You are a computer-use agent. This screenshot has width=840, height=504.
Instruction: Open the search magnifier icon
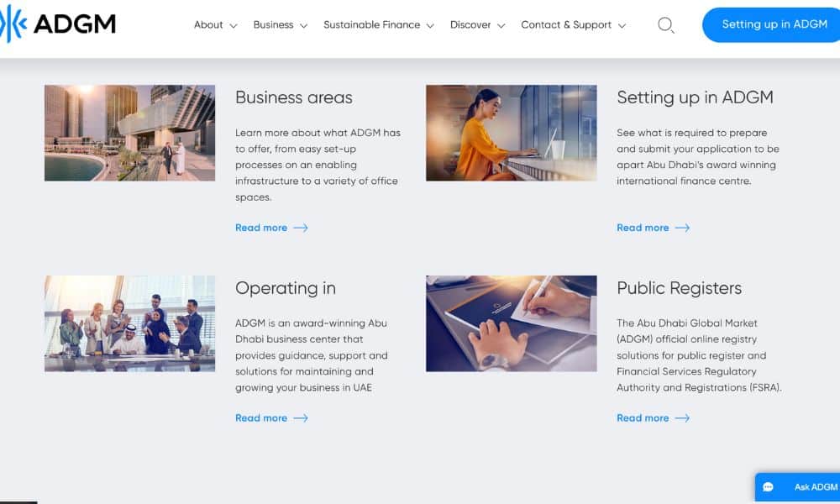click(665, 26)
